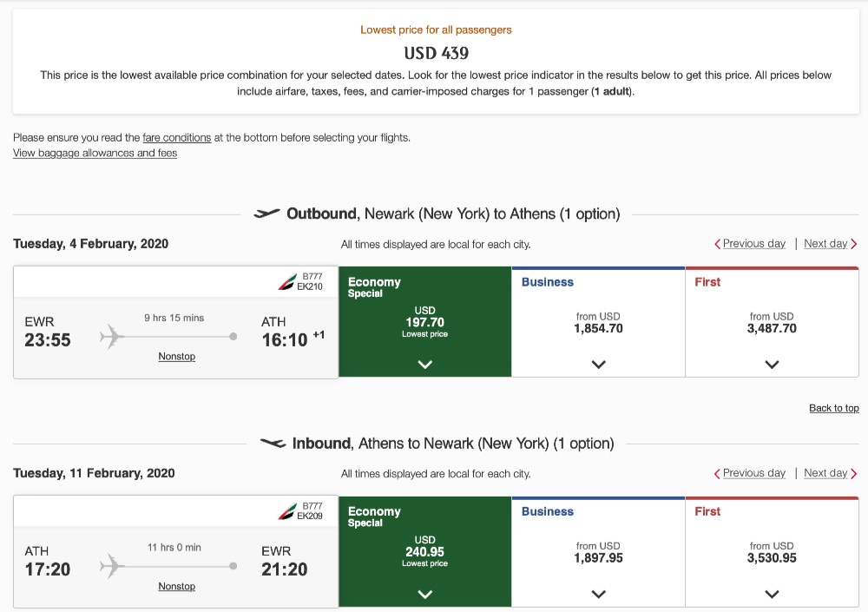
Task: Click the red left arrow beside outbound Previous day
Action: coord(717,244)
